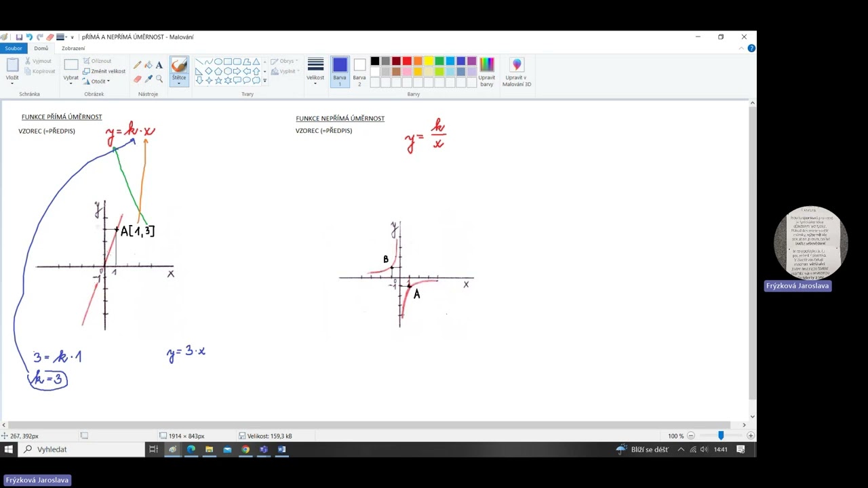This screenshot has height=488, width=868.
Task: Open Microsoft Word from the taskbar
Action: click(x=281, y=449)
